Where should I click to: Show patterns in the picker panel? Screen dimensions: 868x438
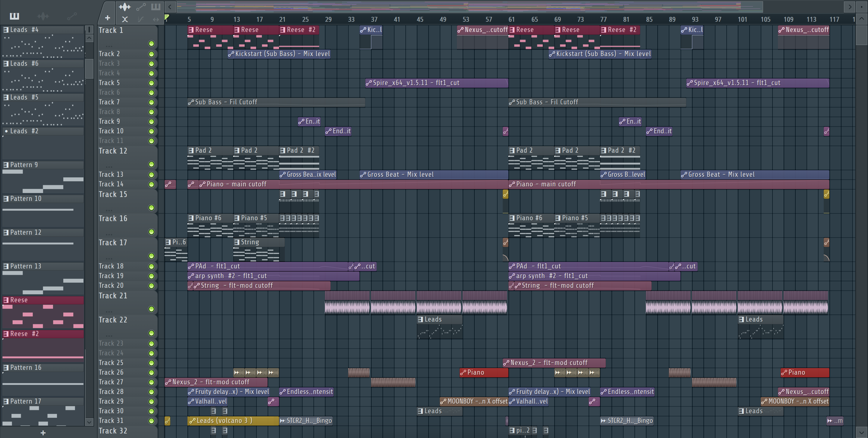coord(14,16)
